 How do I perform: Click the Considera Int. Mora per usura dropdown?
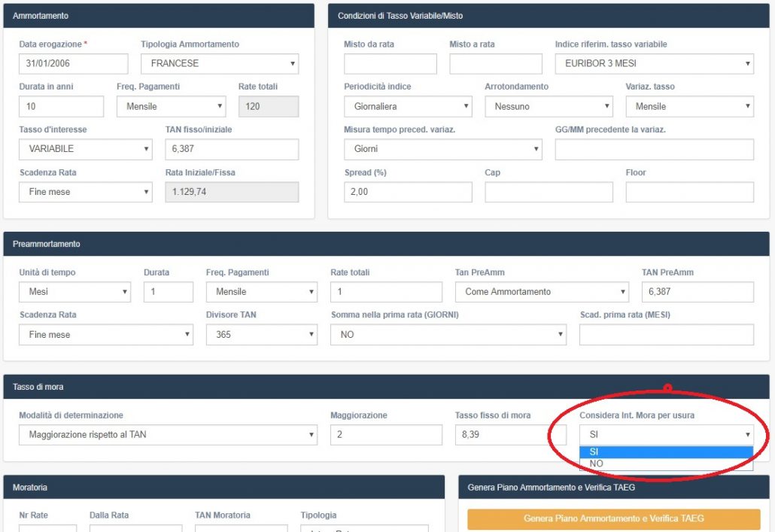click(666, 435)
